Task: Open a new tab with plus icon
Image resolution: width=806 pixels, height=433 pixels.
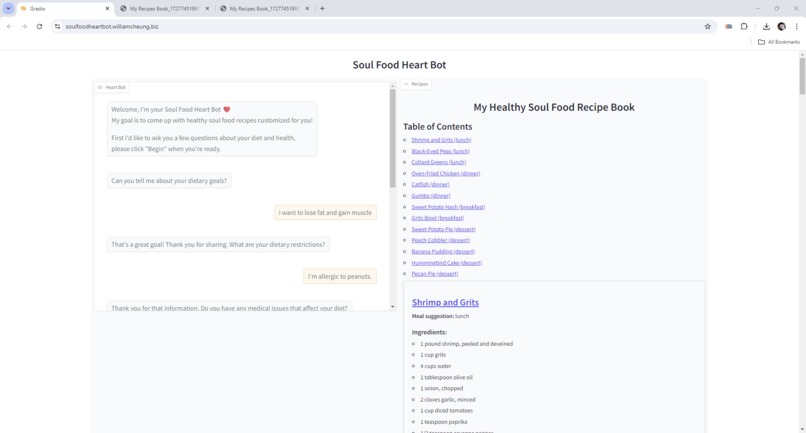Action: (322, 8)
